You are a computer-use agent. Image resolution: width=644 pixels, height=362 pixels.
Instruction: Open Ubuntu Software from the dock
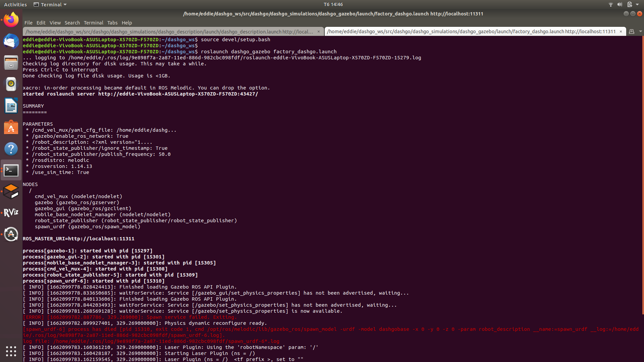click(x=11, y=127)
